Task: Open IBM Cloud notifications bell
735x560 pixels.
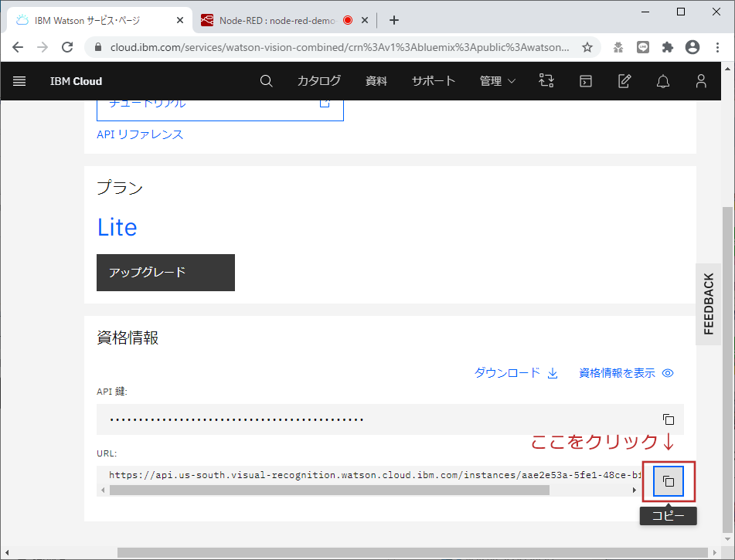Action: click(x=662, y=81)
